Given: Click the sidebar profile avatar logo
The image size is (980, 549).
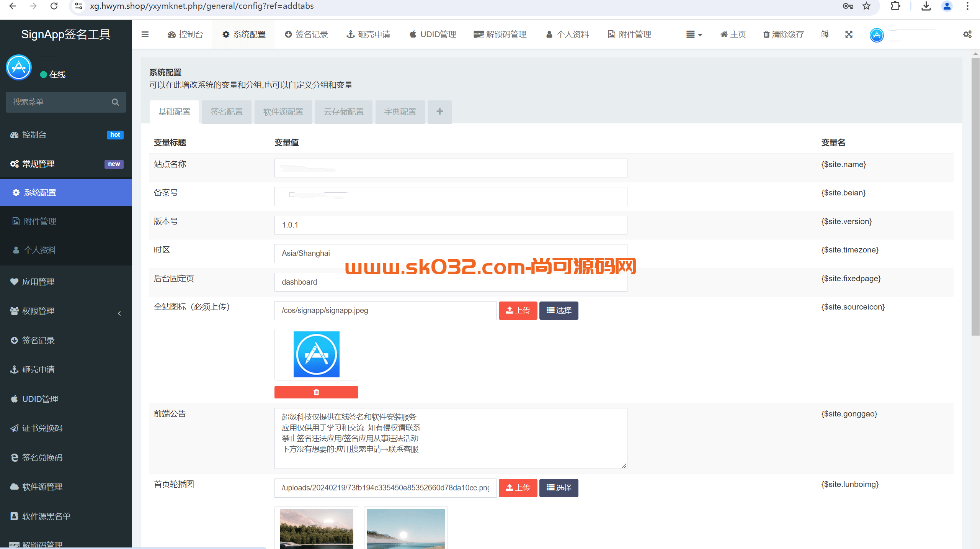Looking at the screenshot, I should pyautogui.click(x=19, y=67).
